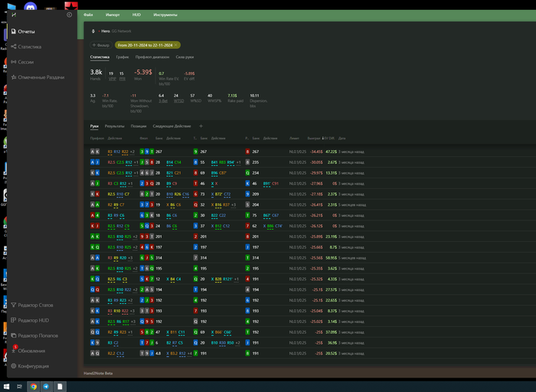Switch to Следующие Действие tab
Viewport: 536px width, 392px height.
pyautogui.click(x=172, y=126)
